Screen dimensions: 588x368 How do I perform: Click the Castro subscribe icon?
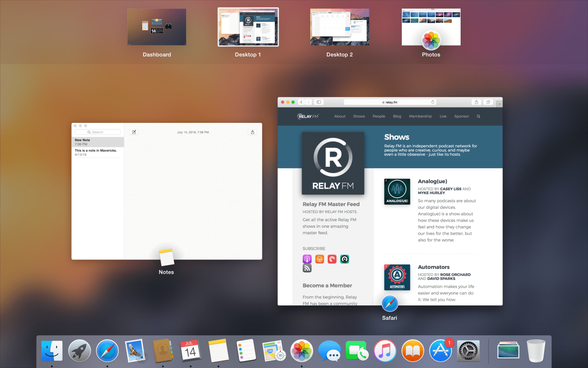(x=345, y=259)
